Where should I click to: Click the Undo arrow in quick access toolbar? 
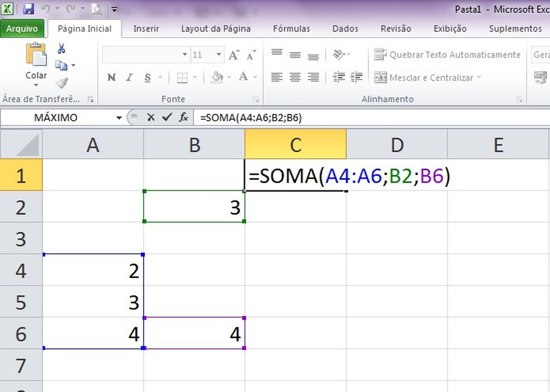pos(46,8)
